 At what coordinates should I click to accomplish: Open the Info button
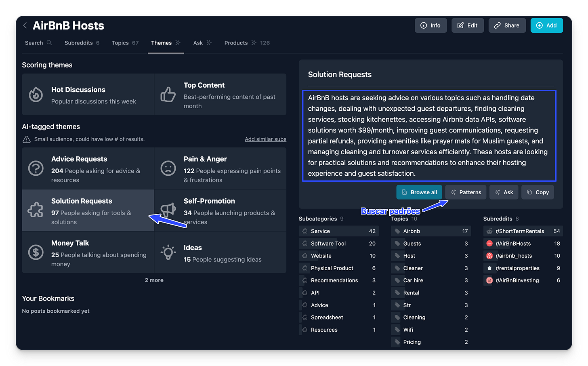pyautogui.click(x=430, y=25)
